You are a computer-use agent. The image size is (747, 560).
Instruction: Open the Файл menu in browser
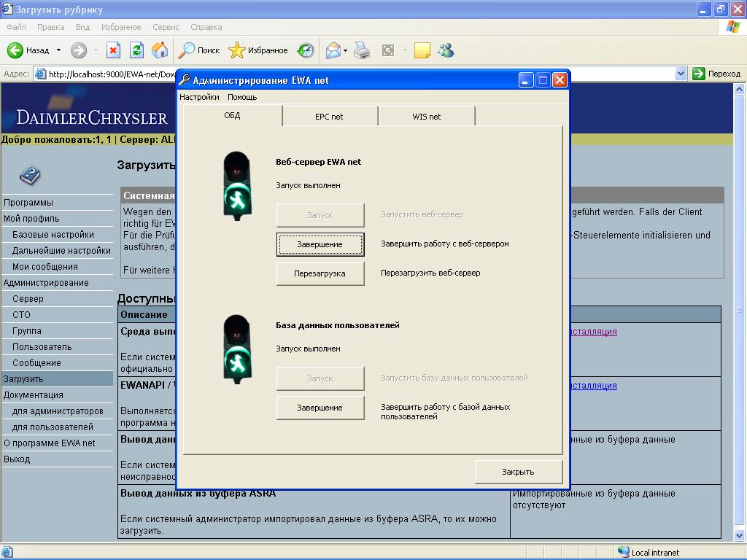[x=16, y=27]
